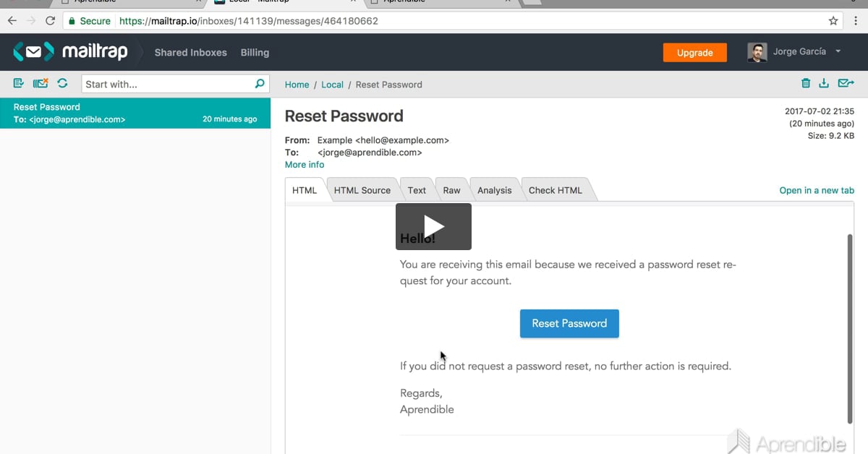868x454 pixels.
Task: Click the 'Reset Password' email heading
Action: pyautogui.click(x=344, y=116)
